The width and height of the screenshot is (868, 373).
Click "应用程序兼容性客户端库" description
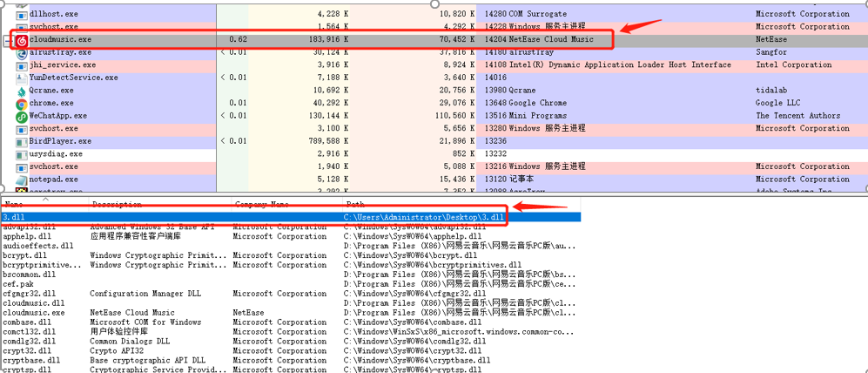pos(135,236)
